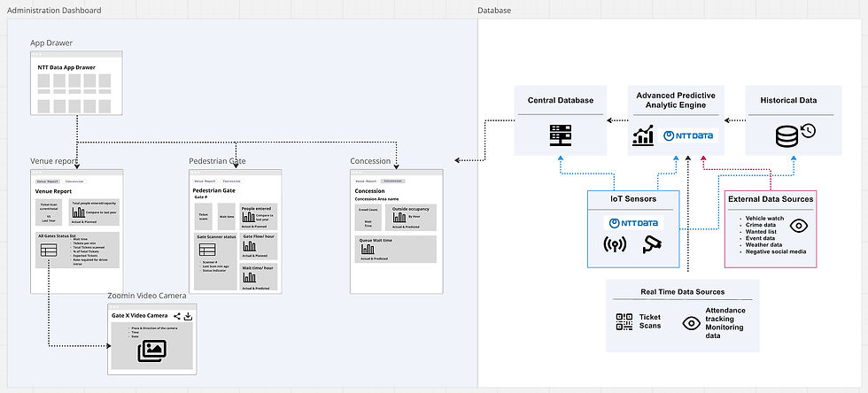The image size is (868, 393).
Task: Click the "Central Database" heading
Action: 560,100
